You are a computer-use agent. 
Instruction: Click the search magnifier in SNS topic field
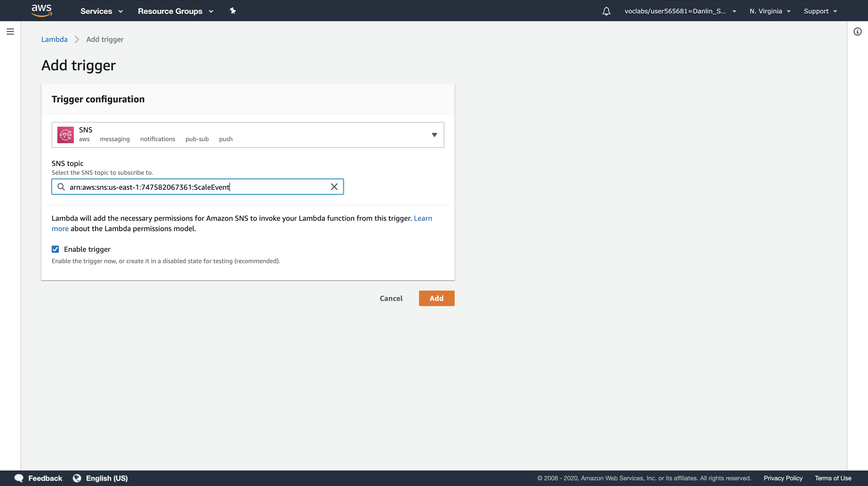coord(61,187)
